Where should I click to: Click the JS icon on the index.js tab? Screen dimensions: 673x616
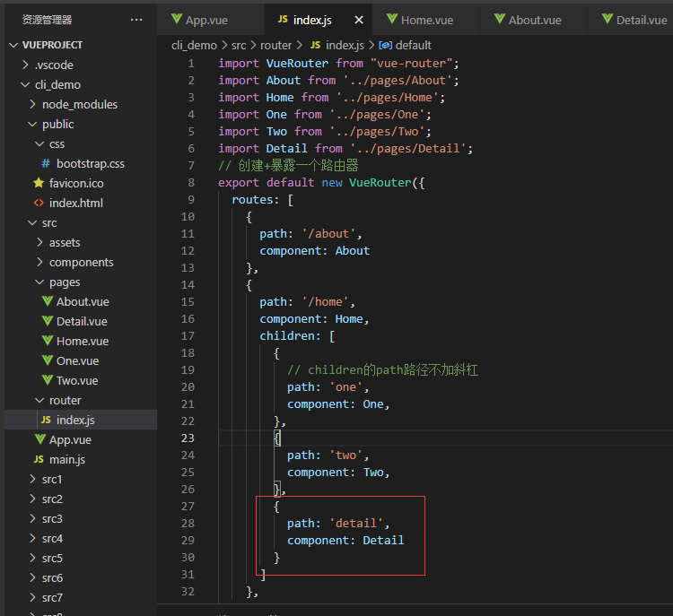pyautogui.click(x=283, y=19)
